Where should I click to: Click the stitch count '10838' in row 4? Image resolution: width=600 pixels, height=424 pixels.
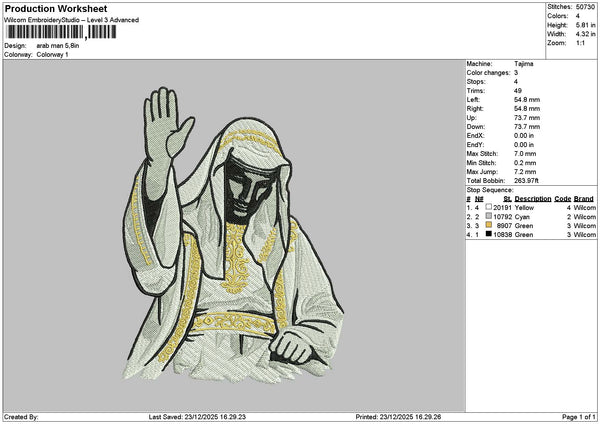[x=502, y=235]
